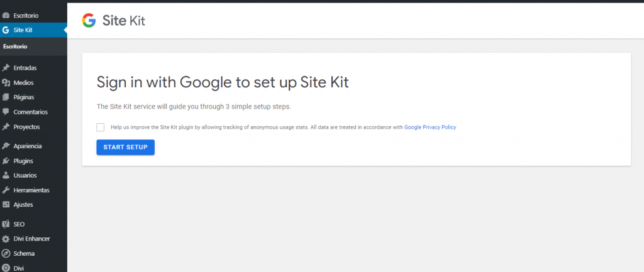Click the Comentarios speech bubble icon
This screenshot has width=644, height=272.
pyautogui.click(x=6, y=112)
